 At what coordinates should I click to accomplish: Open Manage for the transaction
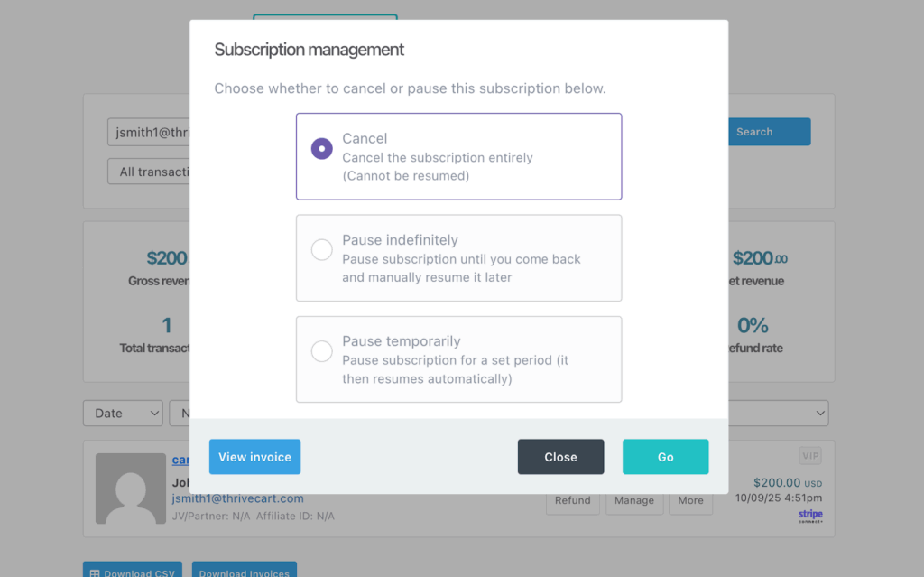click(634, 500)
